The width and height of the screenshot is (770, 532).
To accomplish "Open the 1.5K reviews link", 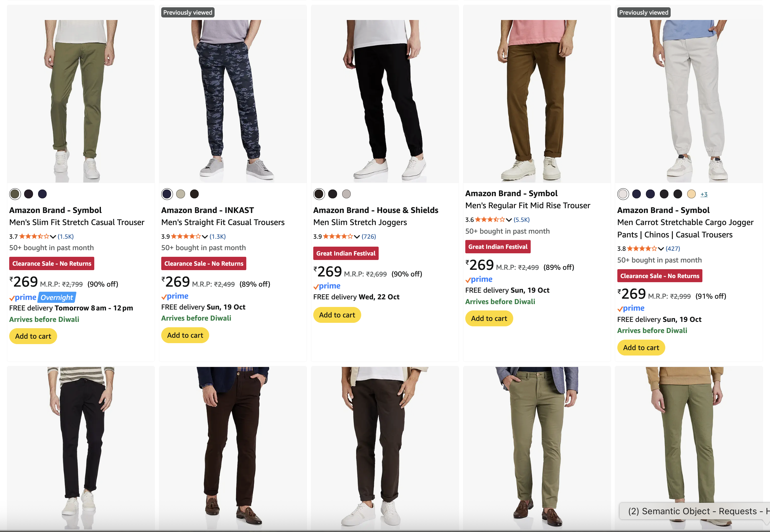I will pos(66,237).
